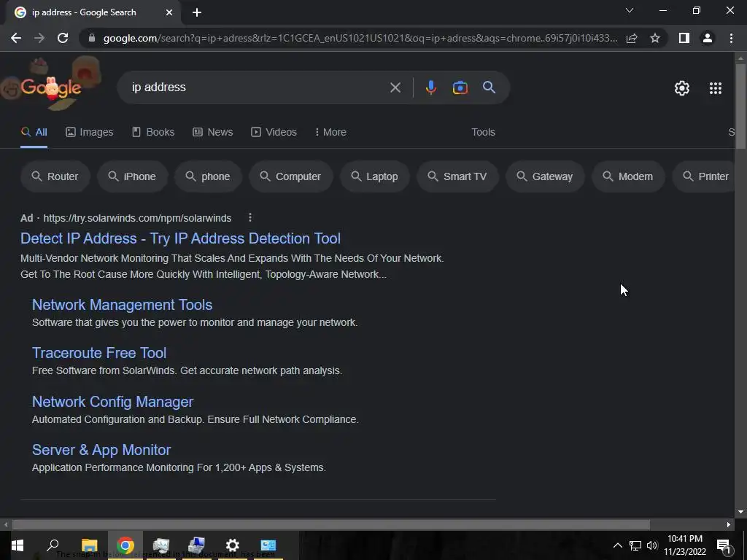747x560 pixels.
Task: Open the taskbar clock and date
Action: 685,545
